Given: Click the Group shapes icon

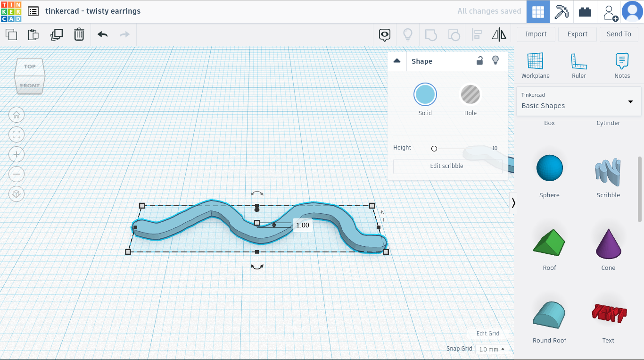Looking at the screenshot, I should pyautogui.click(x=431, y=34).
